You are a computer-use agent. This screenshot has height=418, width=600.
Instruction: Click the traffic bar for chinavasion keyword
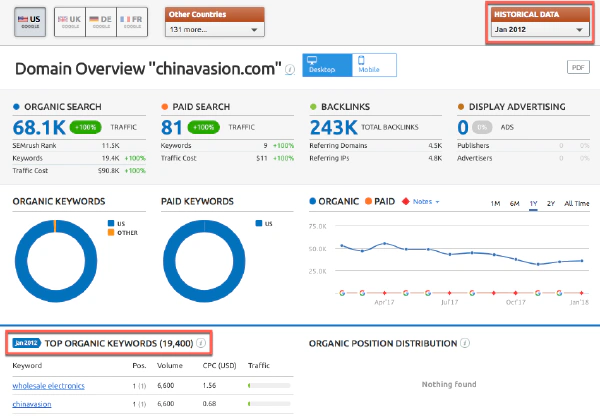[269, 403]
